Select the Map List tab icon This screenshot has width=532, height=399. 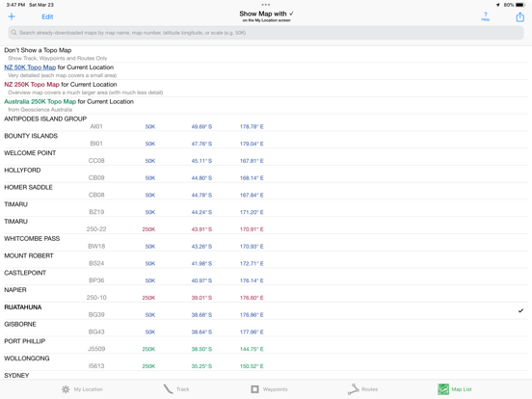443,389
